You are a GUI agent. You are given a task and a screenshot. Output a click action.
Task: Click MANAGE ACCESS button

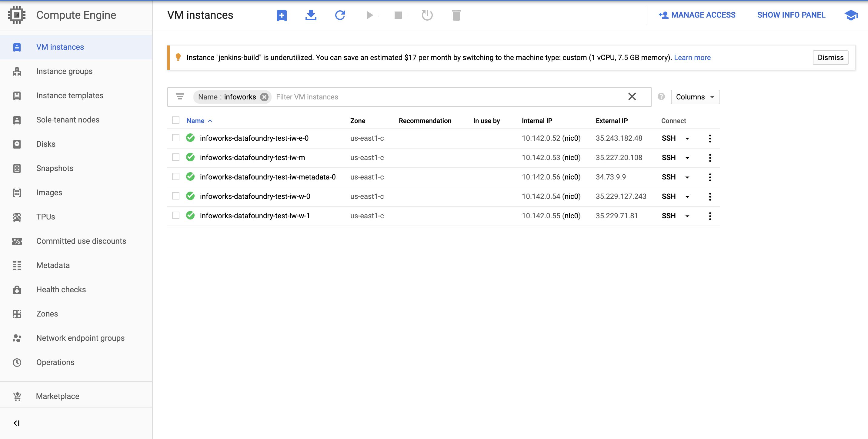[697, 15]
